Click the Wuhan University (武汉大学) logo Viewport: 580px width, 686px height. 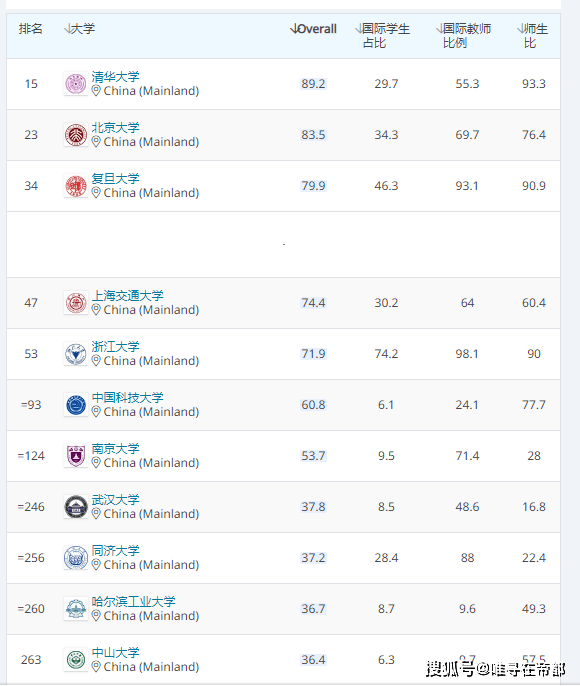click(76, 507)
